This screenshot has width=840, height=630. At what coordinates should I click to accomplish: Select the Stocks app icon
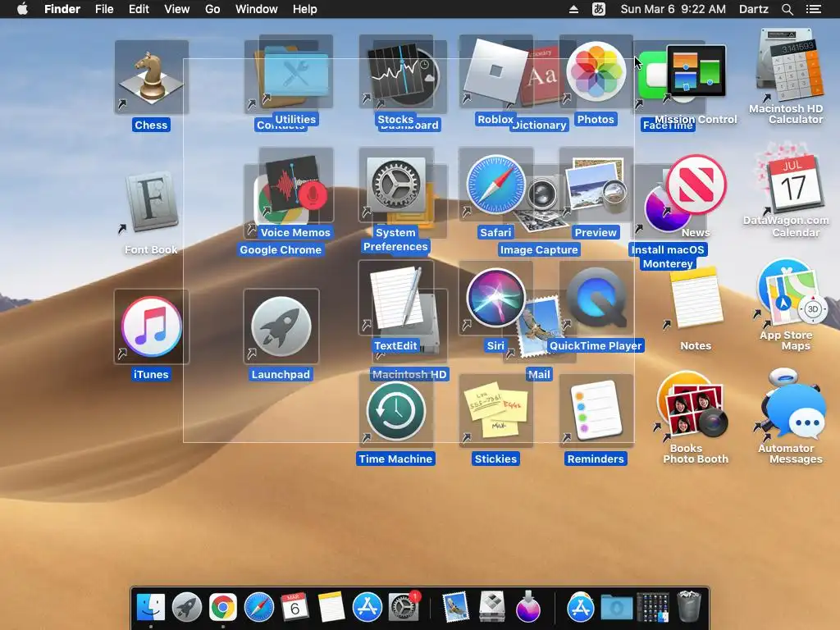395,72
